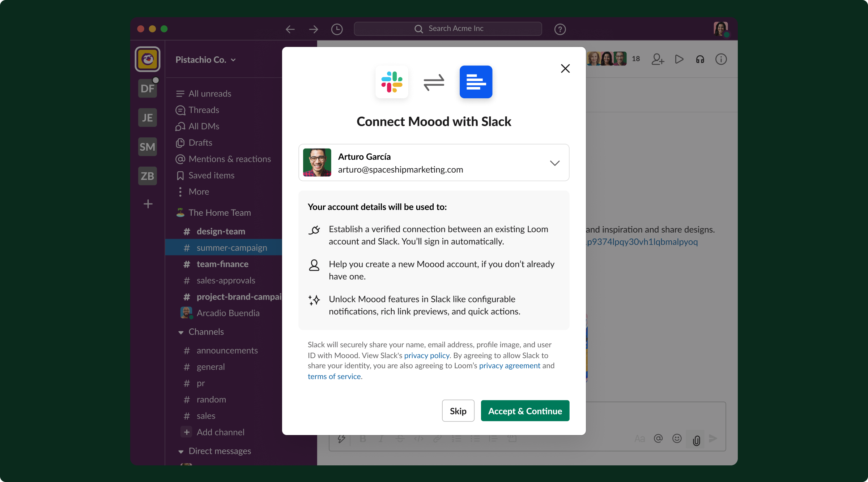The width and height of the screenshot is (868, 482).
Task: Click the forward navigation arrow
Action: [314, 29]
